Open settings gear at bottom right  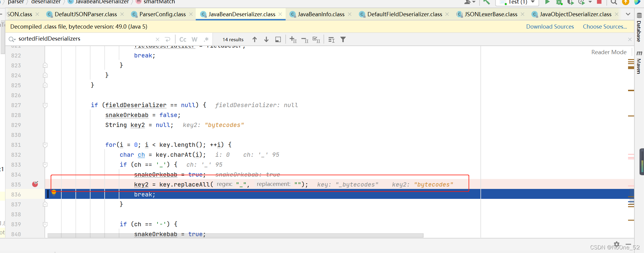(617, 244)
